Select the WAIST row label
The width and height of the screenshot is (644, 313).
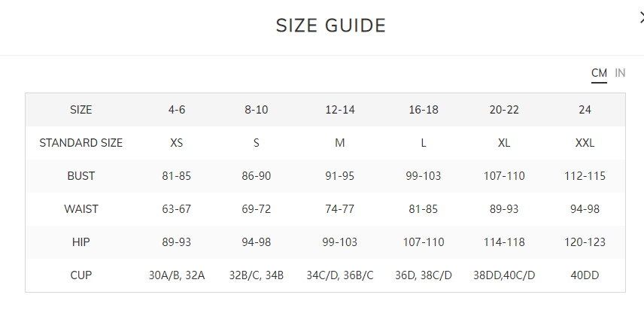pos(81,209)
